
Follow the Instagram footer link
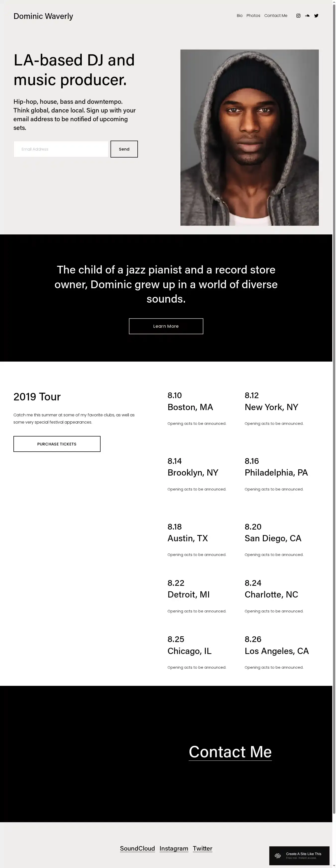pyautogui.click(x=174, y=848)
